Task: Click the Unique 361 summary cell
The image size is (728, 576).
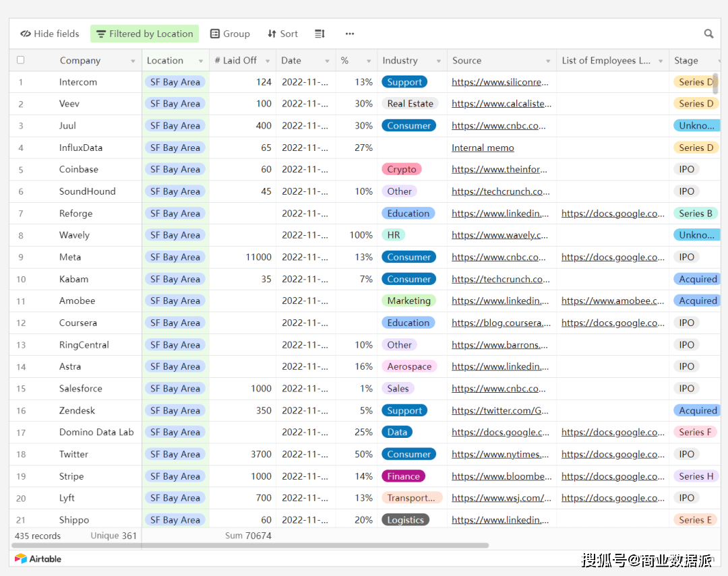Action: [114, 536]
